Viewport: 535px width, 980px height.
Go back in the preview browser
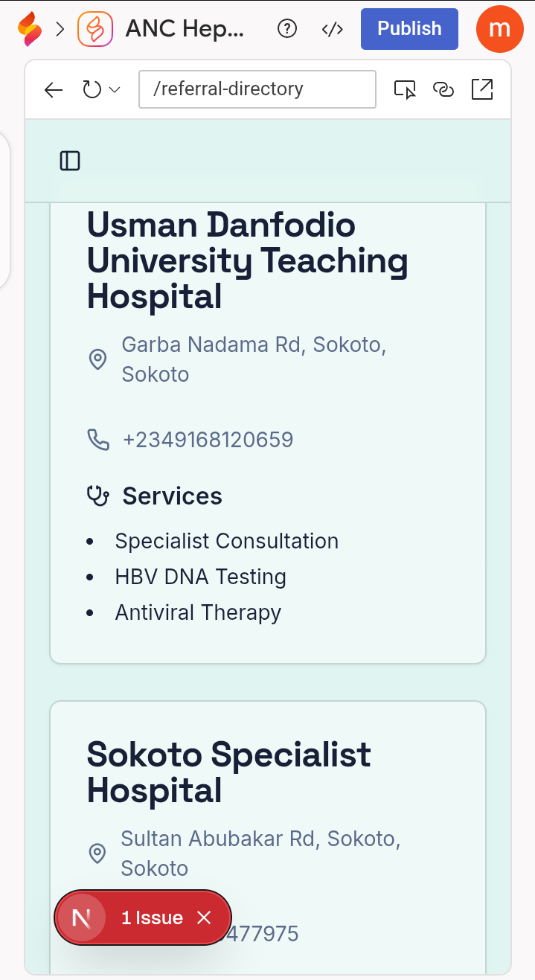point(54,90)
